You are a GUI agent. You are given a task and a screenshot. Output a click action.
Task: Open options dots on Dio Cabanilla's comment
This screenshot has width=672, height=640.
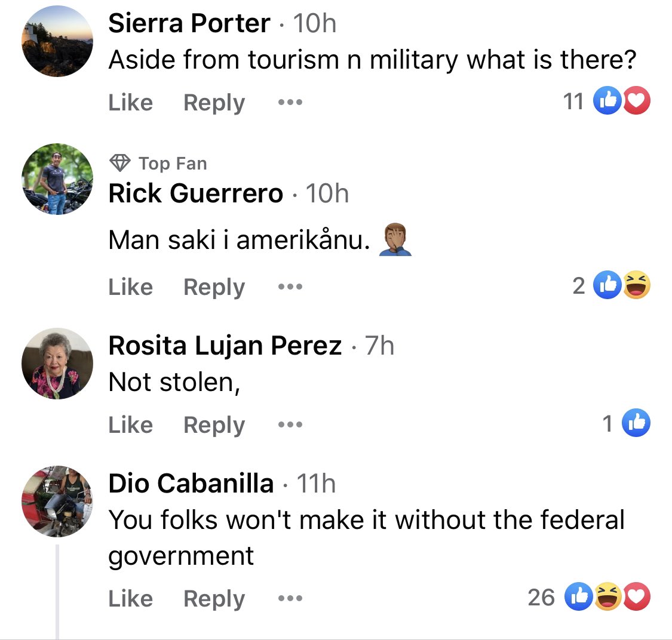[290, 598]
